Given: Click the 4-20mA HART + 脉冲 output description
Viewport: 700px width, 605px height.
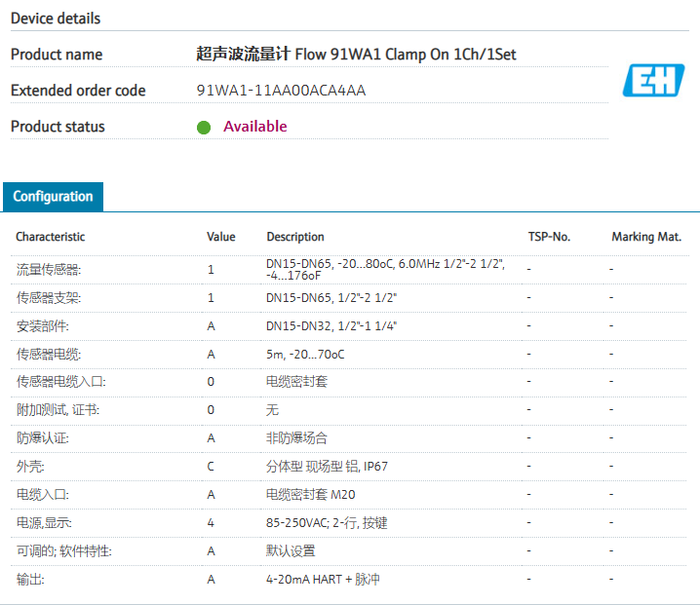Looking at the screenshot, I should (323, 580).
